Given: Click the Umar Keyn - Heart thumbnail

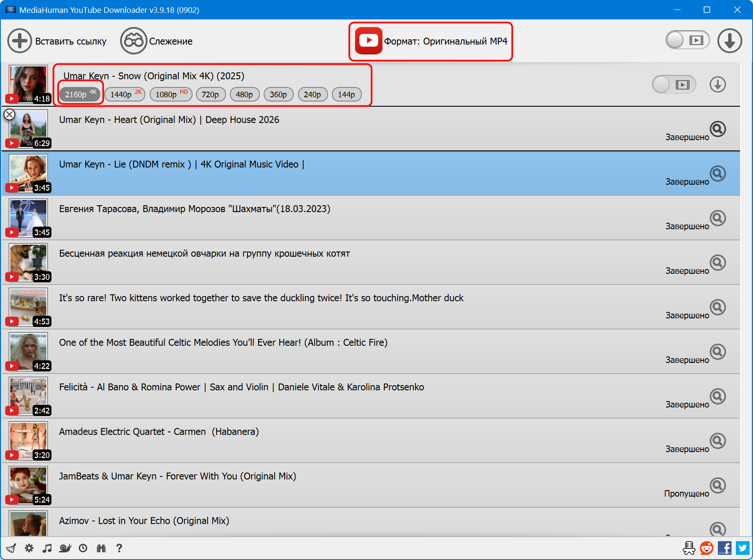Looking at the screenshot, I should coord(28,129).
